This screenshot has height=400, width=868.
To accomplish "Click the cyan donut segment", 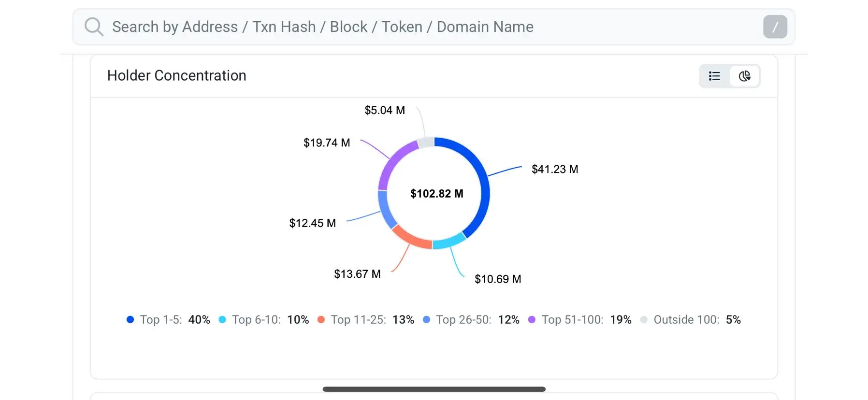I will (449, 241).
